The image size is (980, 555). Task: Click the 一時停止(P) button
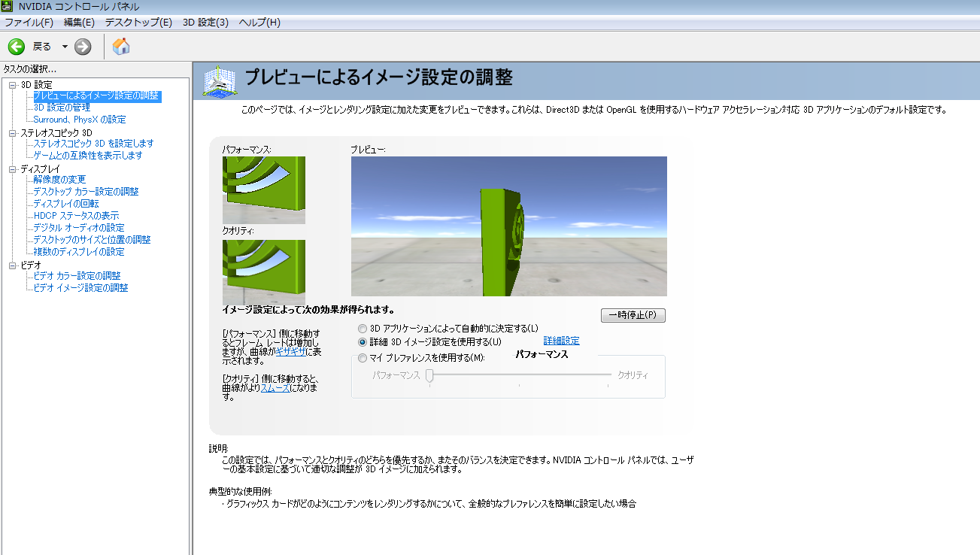click(633, 315)
